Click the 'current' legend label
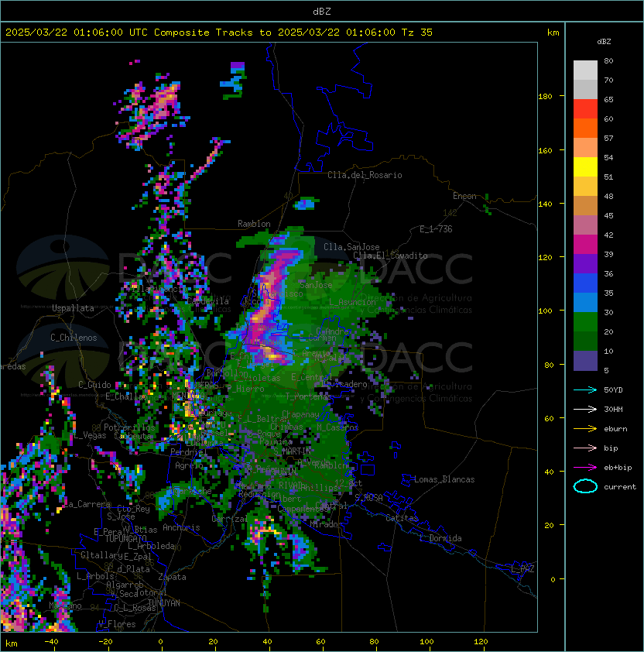644x652 pixels. click(620, 487)
